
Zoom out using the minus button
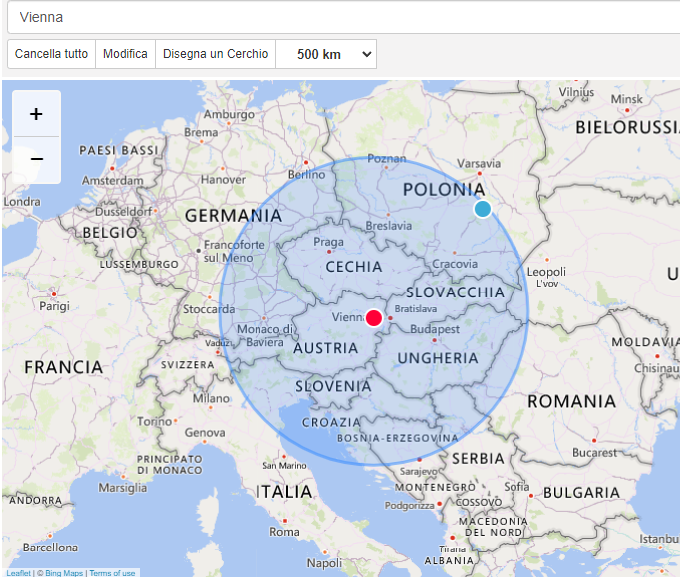pyautogui.click(x=36, y=159)
